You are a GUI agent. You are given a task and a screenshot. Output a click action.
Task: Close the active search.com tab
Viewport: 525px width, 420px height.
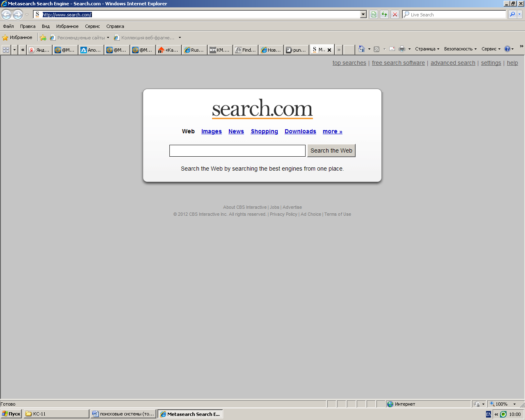click(329, 50)
